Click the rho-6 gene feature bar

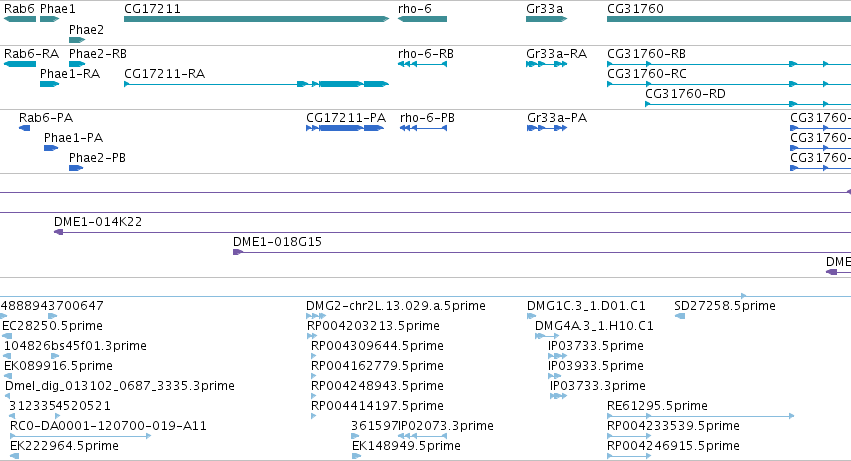(422, 19)
